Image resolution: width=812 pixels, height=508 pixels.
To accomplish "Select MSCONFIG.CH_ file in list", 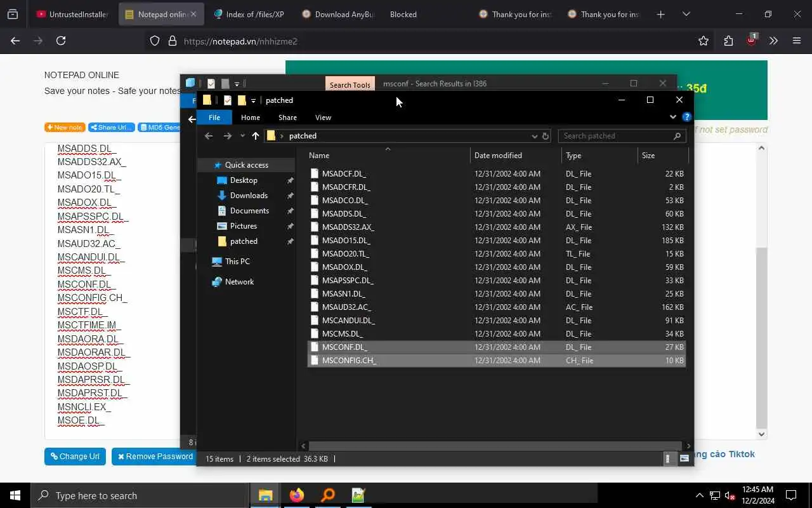I will click(496, 361).
